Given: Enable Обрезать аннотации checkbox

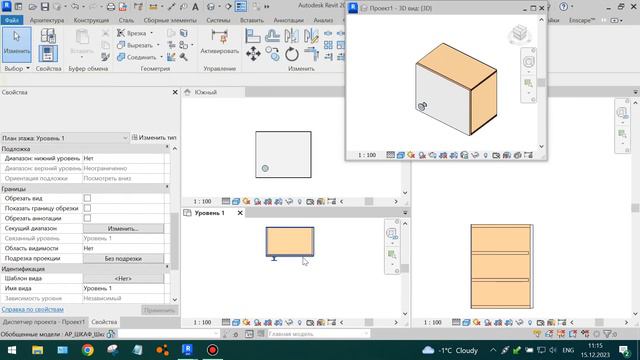Looking at the screenshot, I should click(87, 218).
